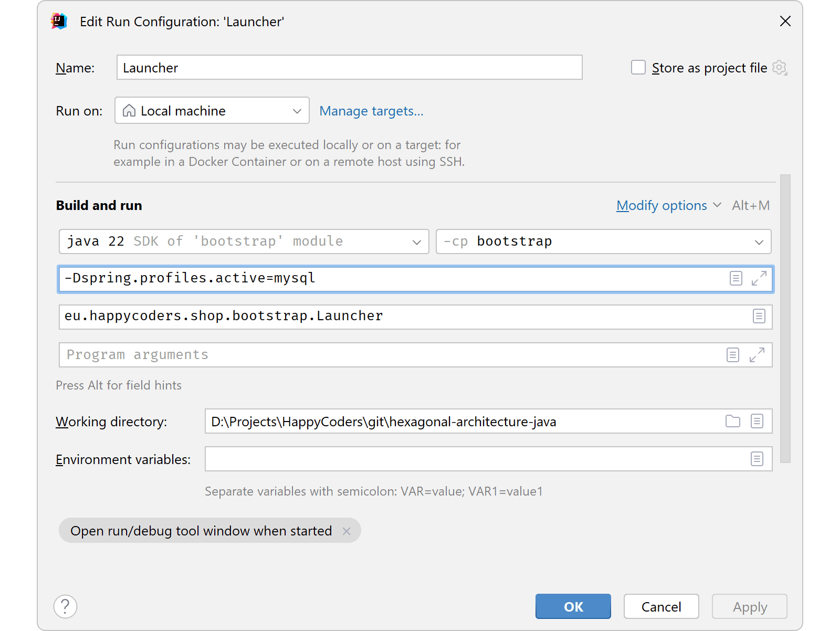Click the macros icon inside the VM options field

click(736, 279)
